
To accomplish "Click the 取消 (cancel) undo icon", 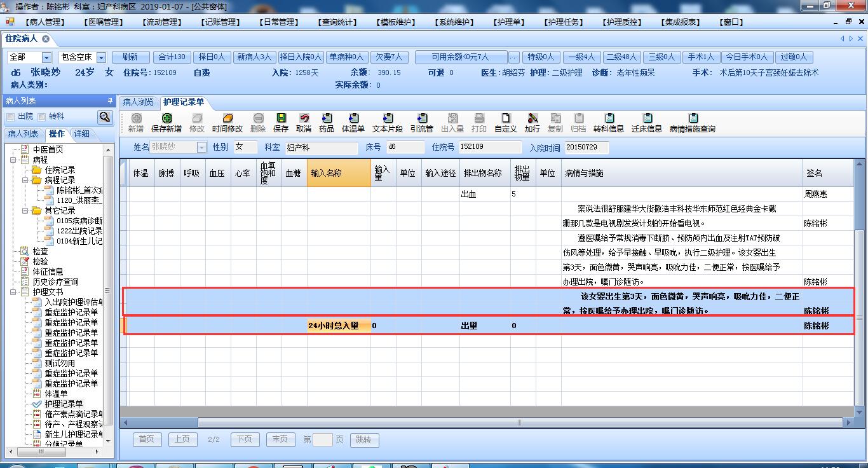I will tap(304, 118).
